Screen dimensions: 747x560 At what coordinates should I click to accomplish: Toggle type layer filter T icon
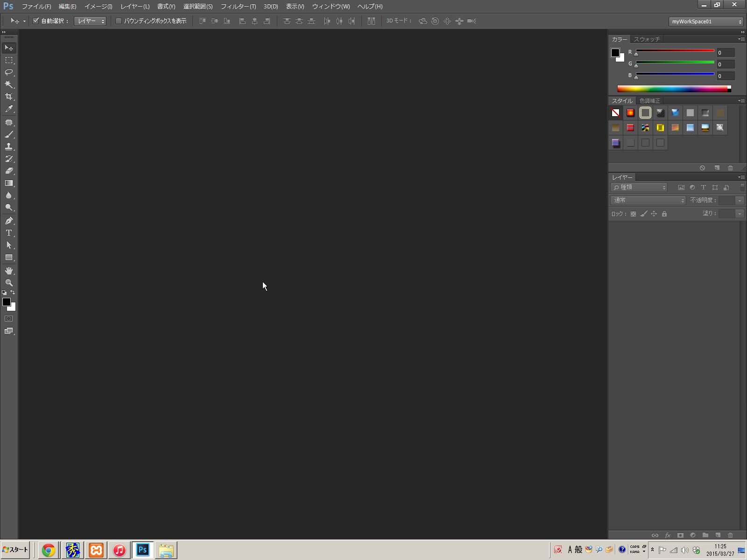pos(704,188)
